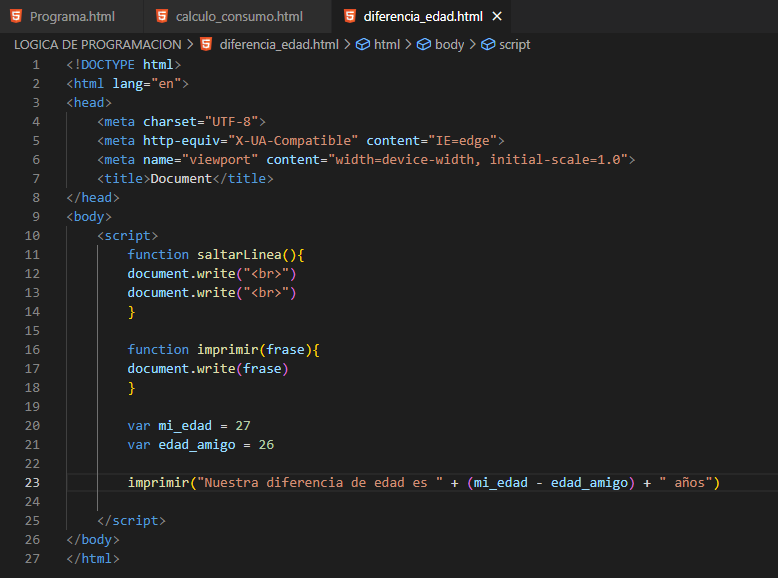Click the imprimir call on line 23
This screenshot has height=578, width=778.
(x=158, y=483)
